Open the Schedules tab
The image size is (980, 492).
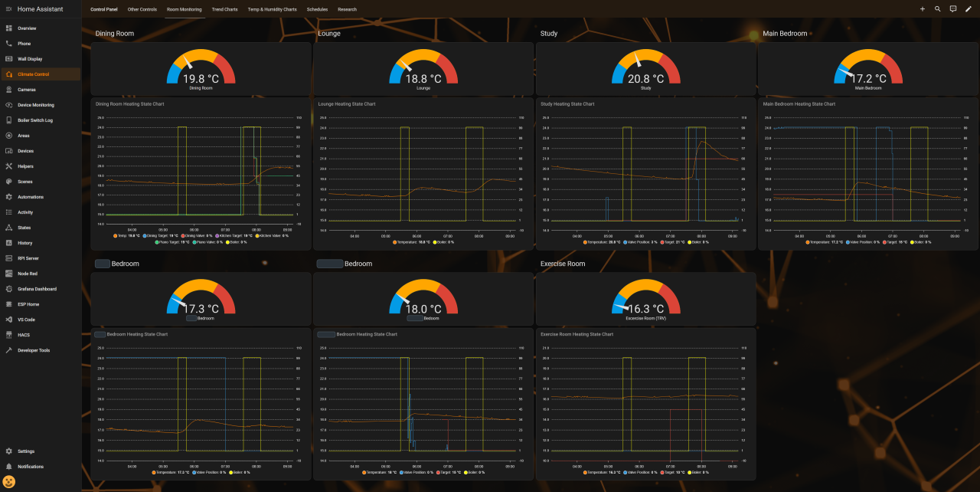point(315,9)
